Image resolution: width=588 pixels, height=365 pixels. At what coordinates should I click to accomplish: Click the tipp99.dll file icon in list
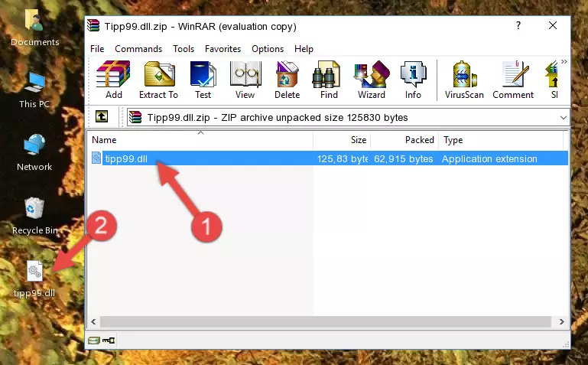tap(96, 158)
